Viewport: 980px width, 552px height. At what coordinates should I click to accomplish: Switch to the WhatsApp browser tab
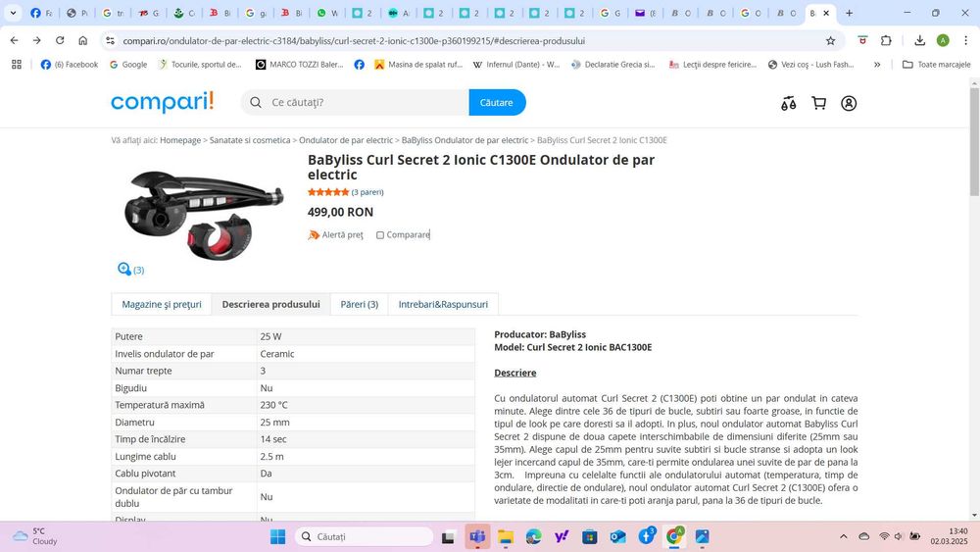[x=327, y=13]
